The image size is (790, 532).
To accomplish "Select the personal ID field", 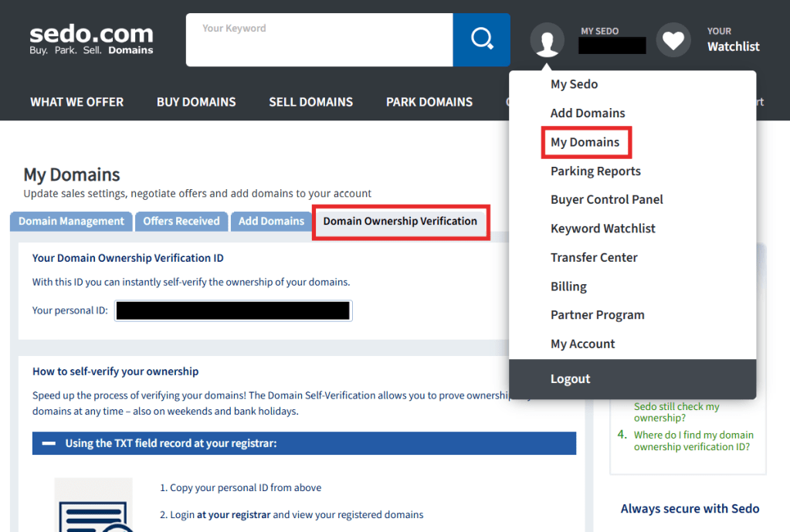I will click(233, 311).
